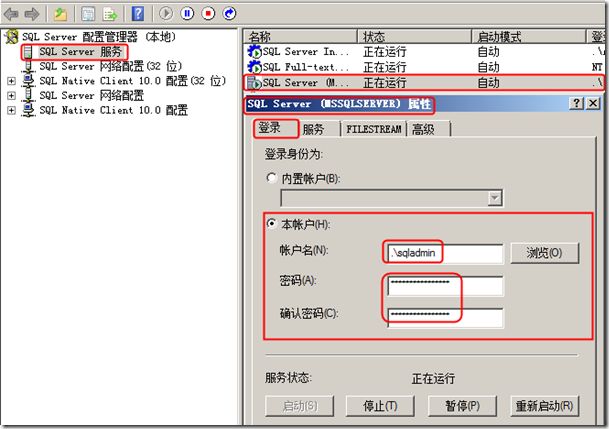Screen dimensions: 609x429
Task: Click the Forward arrow toolbar icon
Action: coord(32,14)
